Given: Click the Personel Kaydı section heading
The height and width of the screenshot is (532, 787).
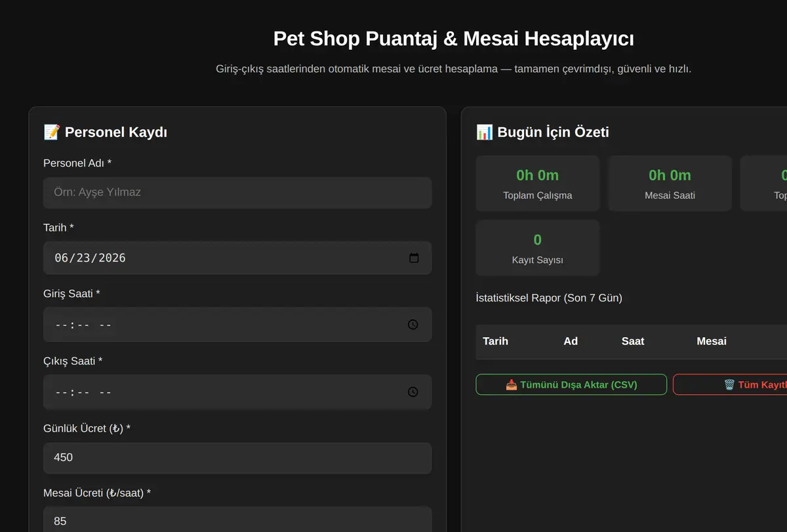Looking at the screenshot, I should pos(105,132).
